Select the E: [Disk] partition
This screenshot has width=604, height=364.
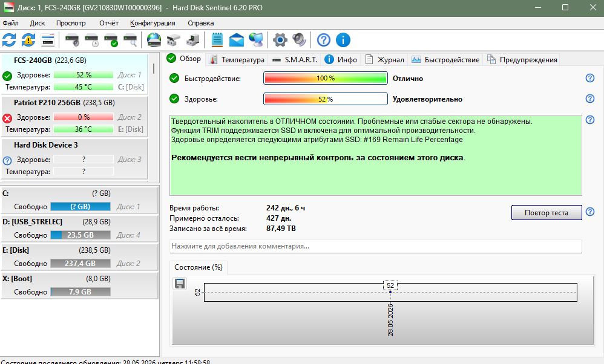pyautogui.click(x=79, y=257)
